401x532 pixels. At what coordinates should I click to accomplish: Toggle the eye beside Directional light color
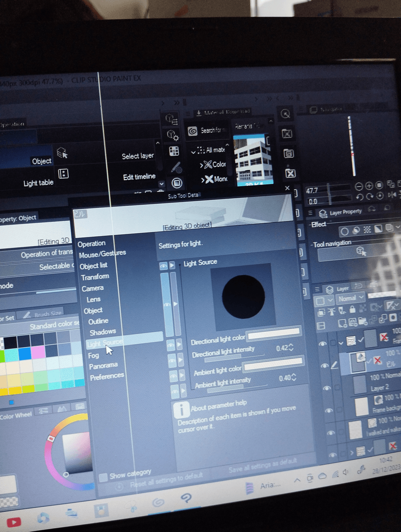(x=170, y=345)
